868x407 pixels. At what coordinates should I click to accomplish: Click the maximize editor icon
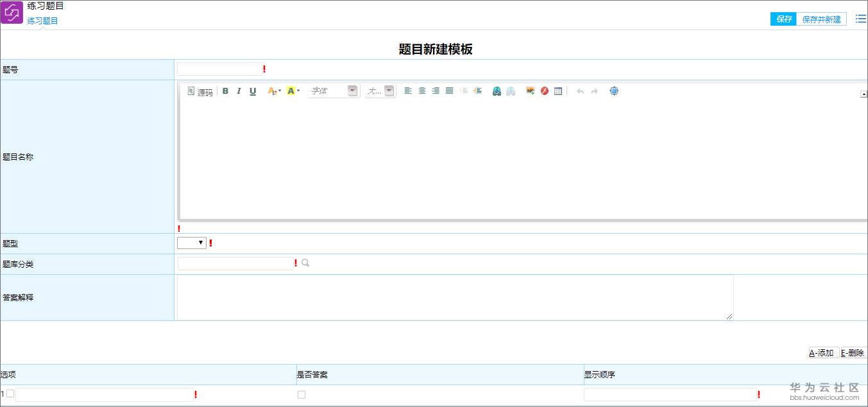[613, 91]
